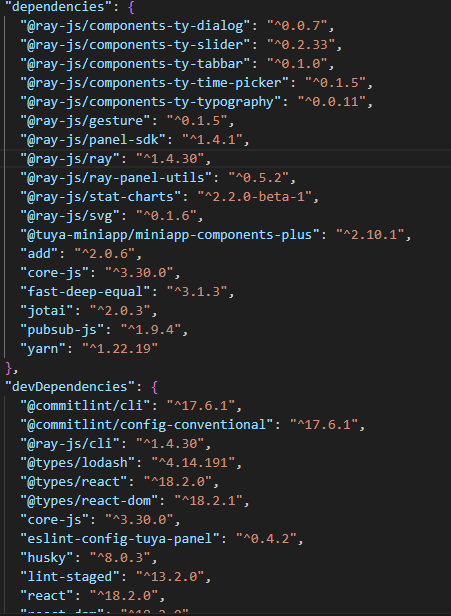Click the "@ray-js/panel-sdk" version "^1.4.1"
Screen dimensions: 451x616
[212, 139]
